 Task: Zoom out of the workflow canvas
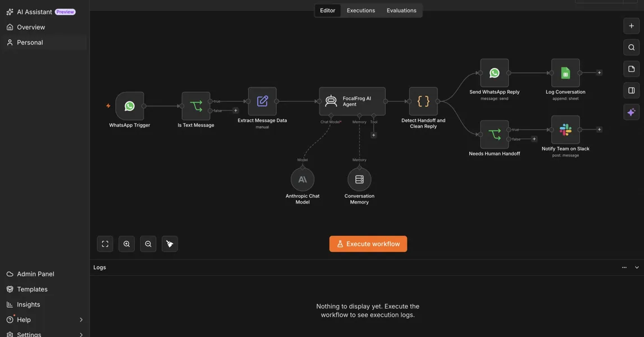[x=148, y=244]
